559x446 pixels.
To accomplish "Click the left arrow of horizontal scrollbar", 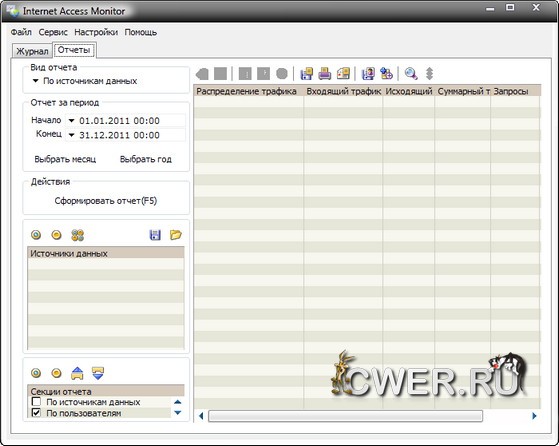I will (201, 416).
